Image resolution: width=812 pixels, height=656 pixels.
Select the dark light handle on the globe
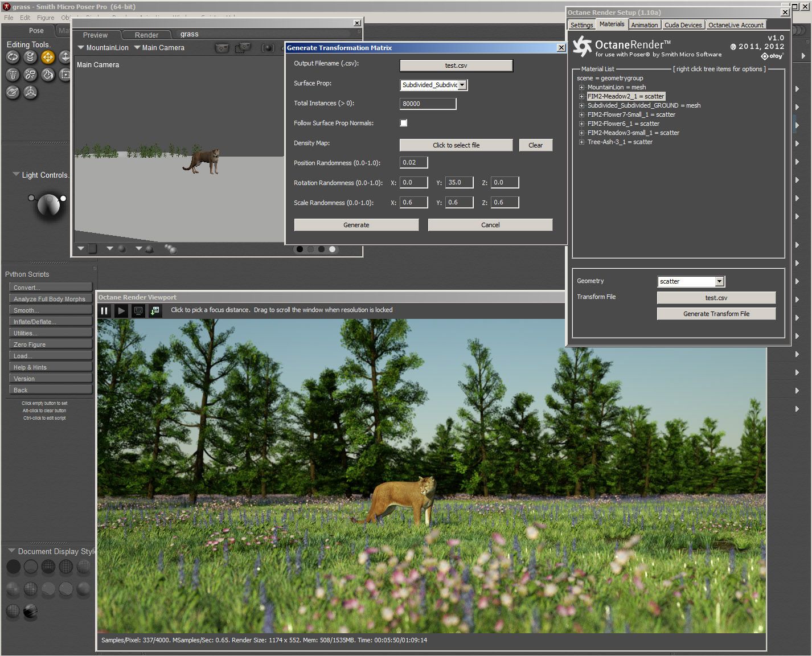pyautogui.click(x=31, y=198)
